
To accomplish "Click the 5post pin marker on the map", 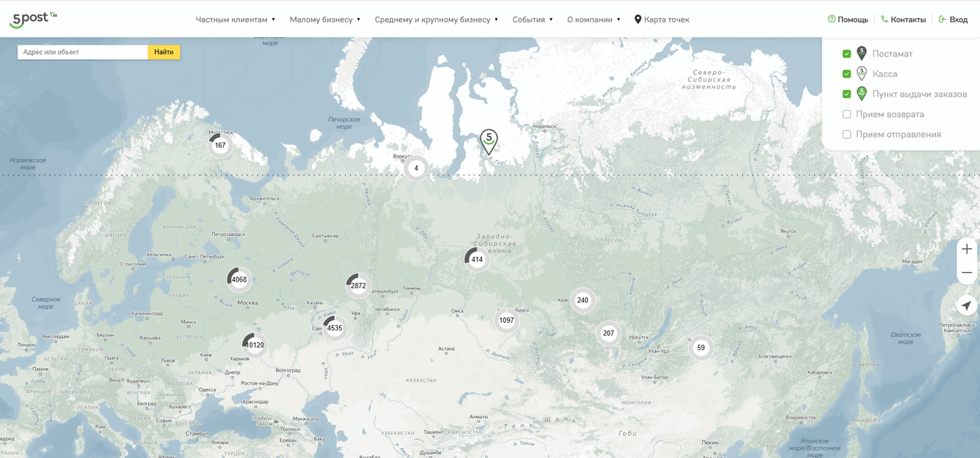I will 489,142.
